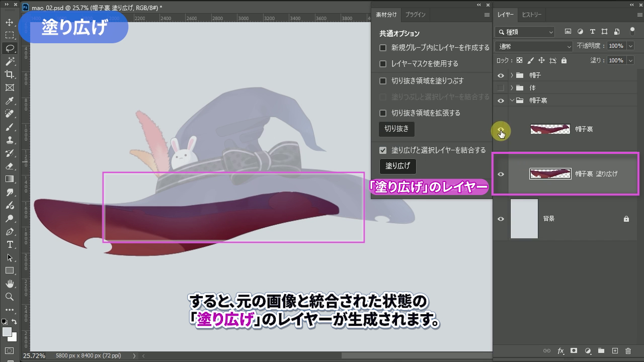Add a layer mask
This screenshot has height=362, width=644.
(574, 351)
